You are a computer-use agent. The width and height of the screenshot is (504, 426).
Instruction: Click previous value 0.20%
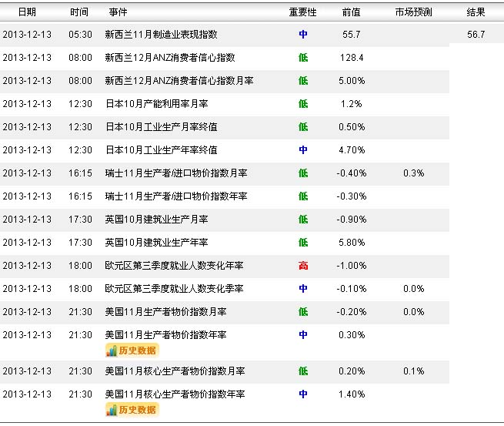click(352, 371)
